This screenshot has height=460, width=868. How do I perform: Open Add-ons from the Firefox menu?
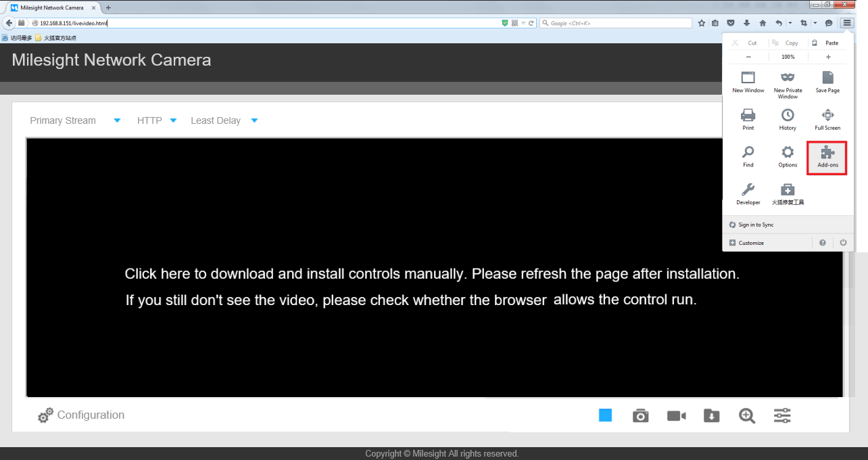click(827, 158)
